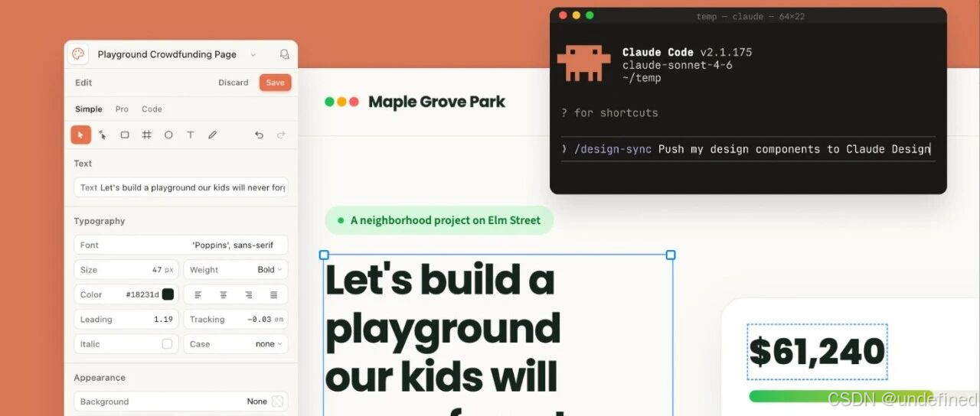Image resolution: width=980 pixels, height=416 pixels.
Task: Click the text Color swatch #18231d
Action: (x=168, y=294)
